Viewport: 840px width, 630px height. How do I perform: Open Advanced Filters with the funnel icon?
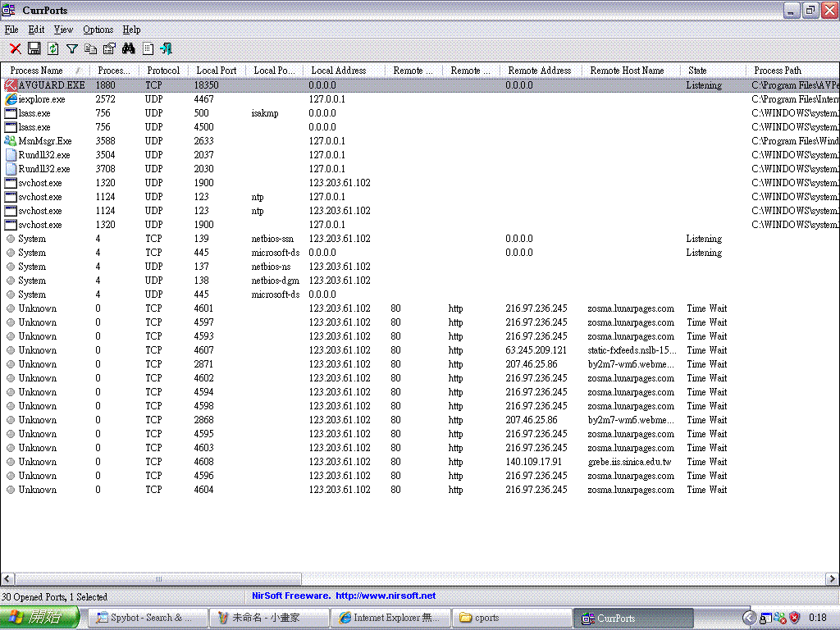pos(72,48)
